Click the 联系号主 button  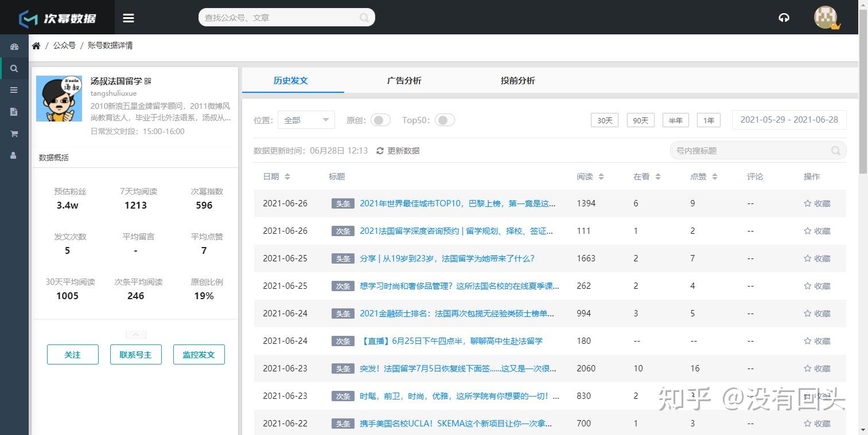136,355
